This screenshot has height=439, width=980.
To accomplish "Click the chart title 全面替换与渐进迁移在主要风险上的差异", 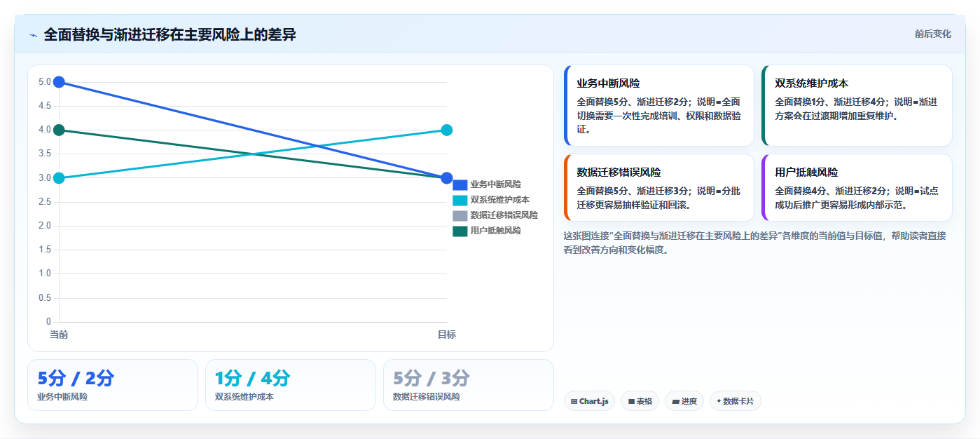I will 170,34.
